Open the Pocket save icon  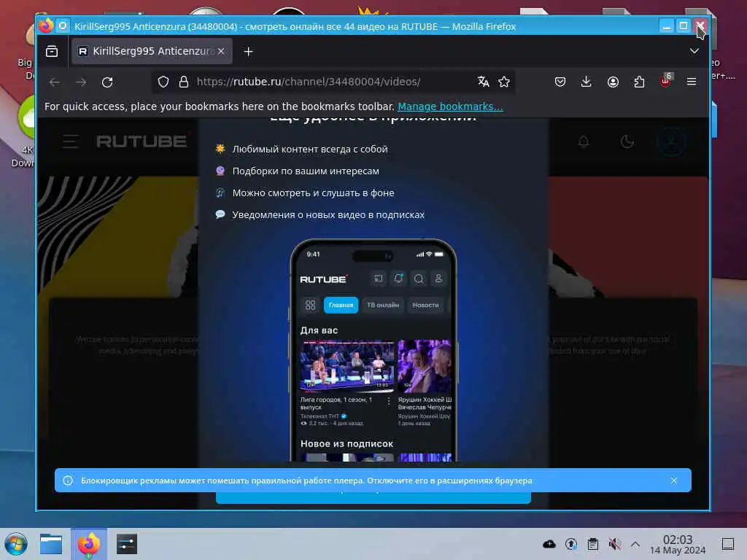click(x=560, y=82)
